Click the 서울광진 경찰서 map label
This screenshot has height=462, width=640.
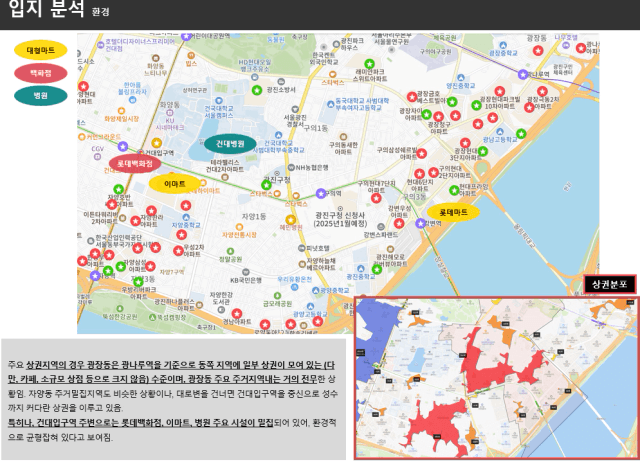(x=295, y=120)
